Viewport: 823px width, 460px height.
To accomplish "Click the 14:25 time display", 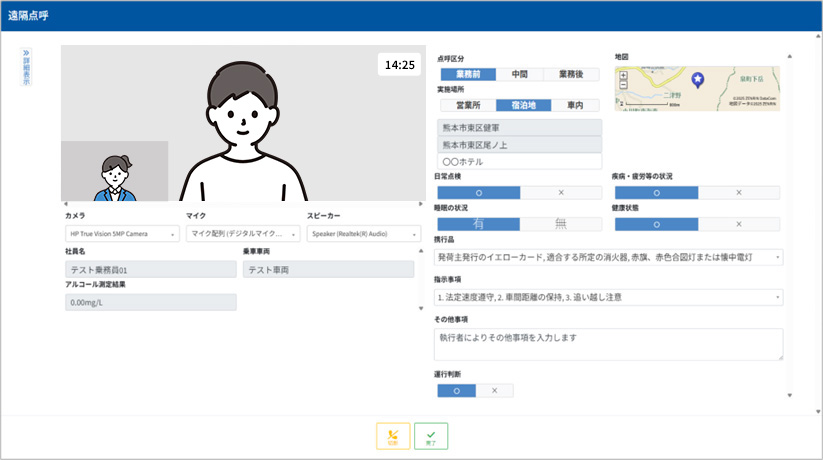I will 399,65.
